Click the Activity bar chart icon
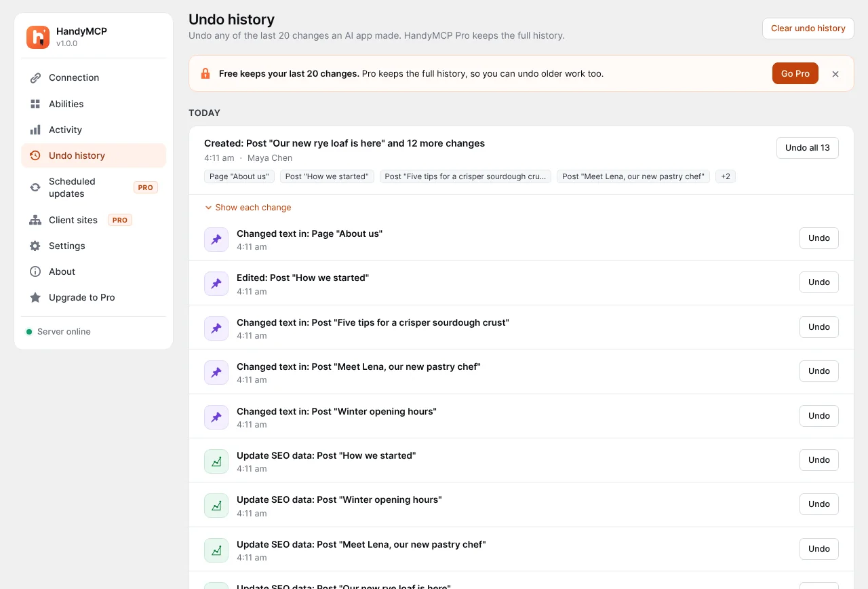Screen dimensions: 868x589 pyautogui.click(x=35, y=130)
